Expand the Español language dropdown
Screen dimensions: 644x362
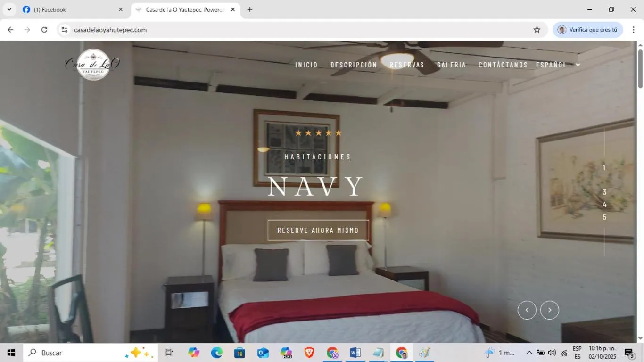[558, 65]
